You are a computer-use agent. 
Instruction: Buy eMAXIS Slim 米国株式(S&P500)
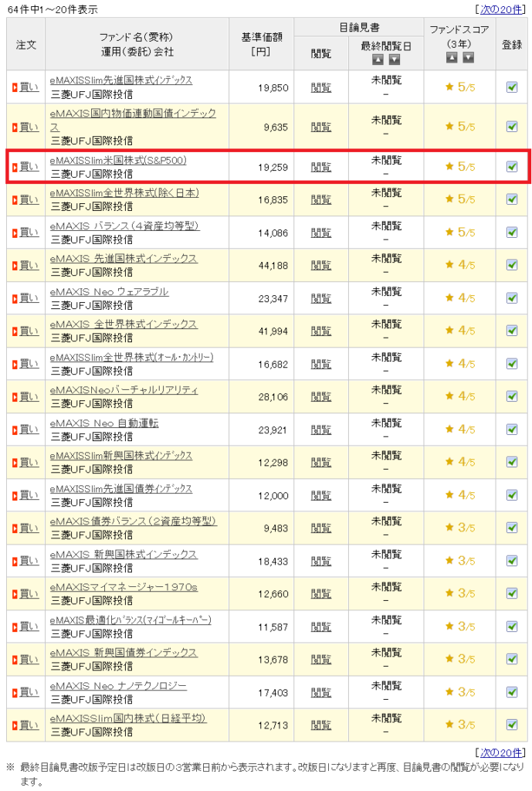[29, 167]
